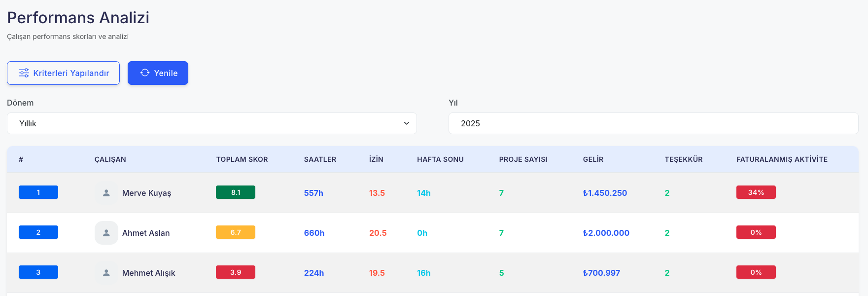Click Mehmet Alışık avatar icon
The width and height of the screenshot is (868, 296).
point(106,273)
